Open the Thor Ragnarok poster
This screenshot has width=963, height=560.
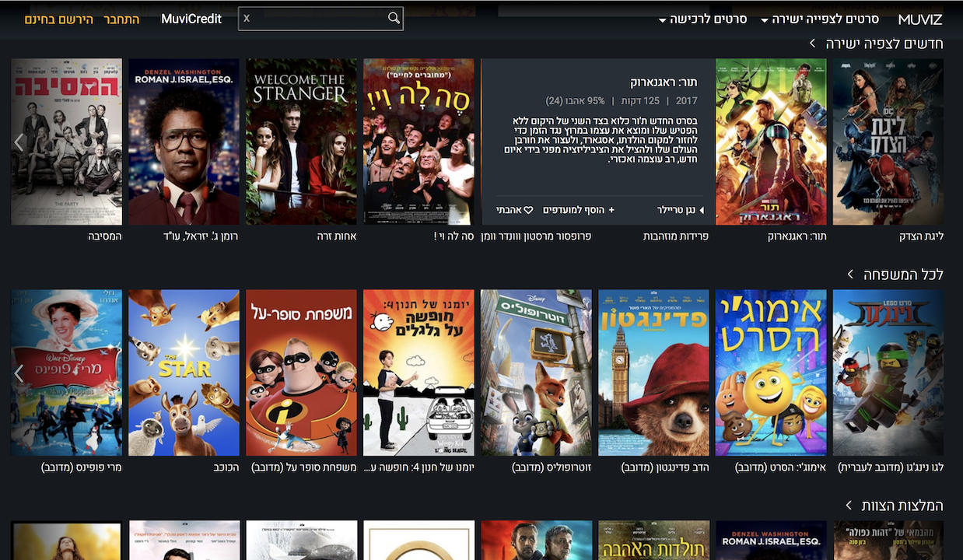[771, 142]
